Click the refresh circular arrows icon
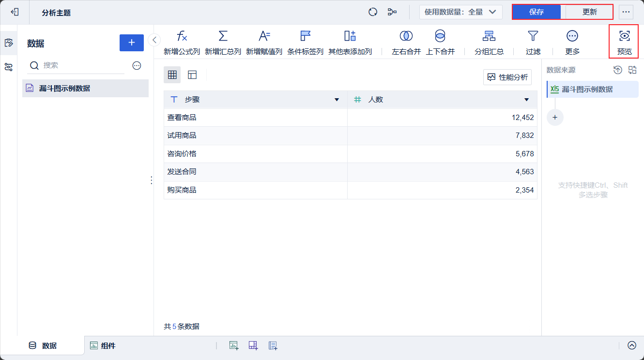 373,12
